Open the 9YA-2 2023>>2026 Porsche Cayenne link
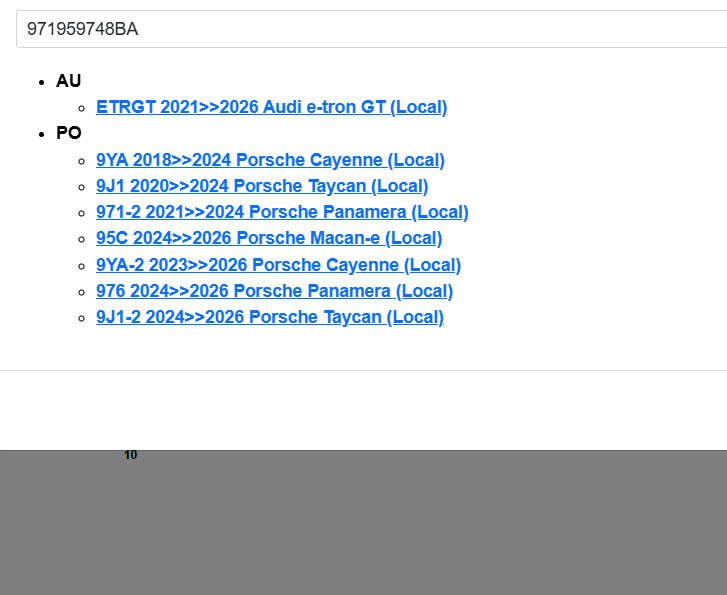 (x=278, y=265)
